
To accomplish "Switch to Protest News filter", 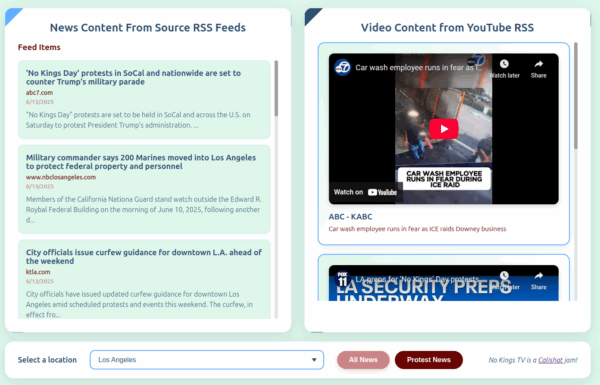I will point(429,360).
